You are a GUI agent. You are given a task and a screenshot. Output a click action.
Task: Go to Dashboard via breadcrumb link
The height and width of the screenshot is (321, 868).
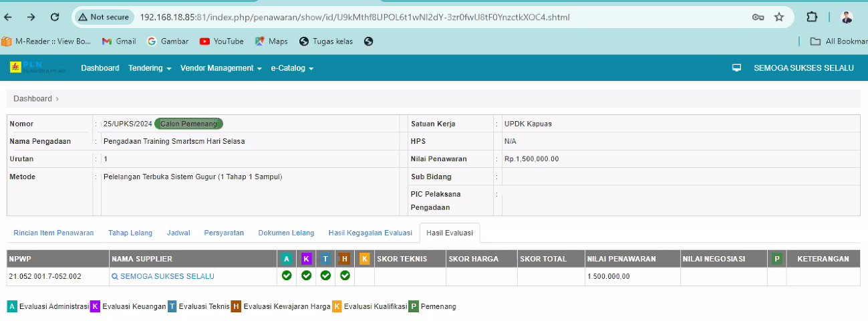(33, 99)
